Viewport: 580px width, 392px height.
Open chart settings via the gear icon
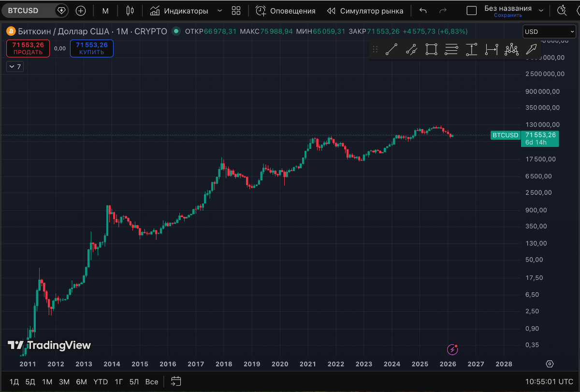click(550, 363)
